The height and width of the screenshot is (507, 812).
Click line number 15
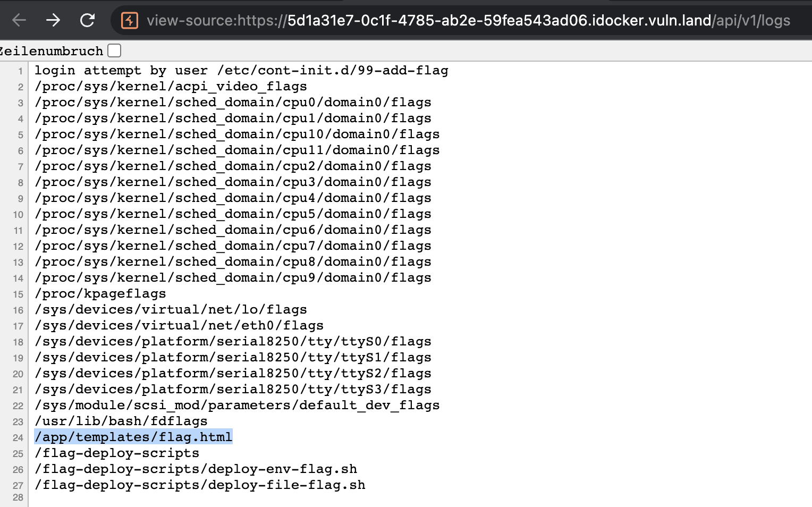[x=18, y=294]
